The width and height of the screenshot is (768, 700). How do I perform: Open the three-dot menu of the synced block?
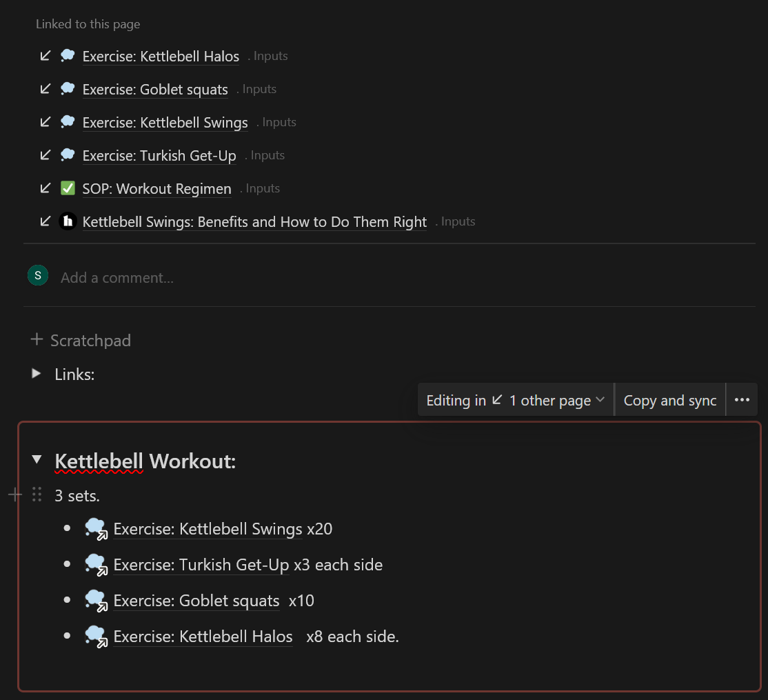[742, 400]
